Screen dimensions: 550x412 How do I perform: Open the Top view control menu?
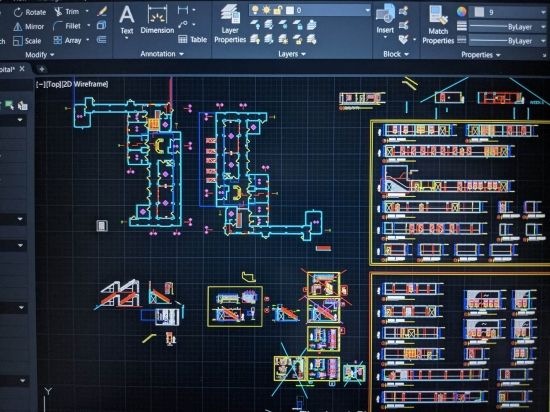(x=53, y=84)
